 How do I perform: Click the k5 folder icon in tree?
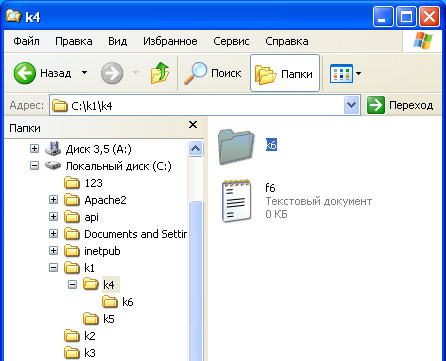tap(91, 319)
